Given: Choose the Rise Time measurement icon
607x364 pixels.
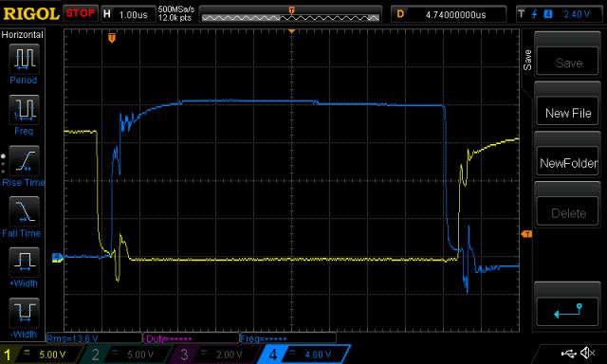Looking at the screenshot, I should click(24, 160).
